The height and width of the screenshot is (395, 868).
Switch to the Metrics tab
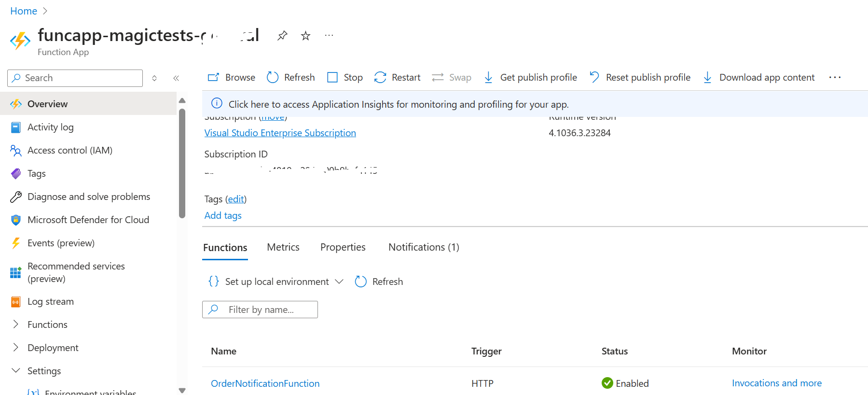tap(283, 247)
